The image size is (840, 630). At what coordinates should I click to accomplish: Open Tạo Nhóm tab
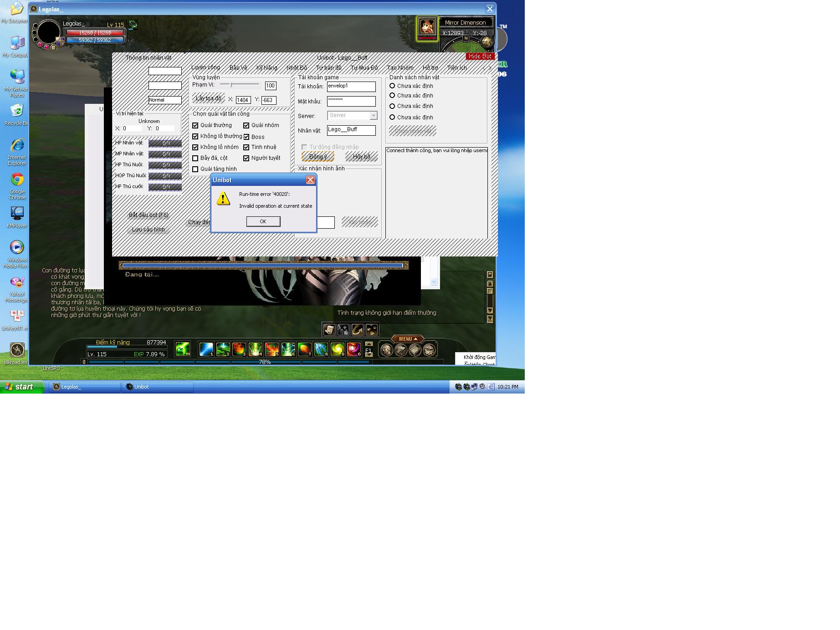tap(400, 67)
